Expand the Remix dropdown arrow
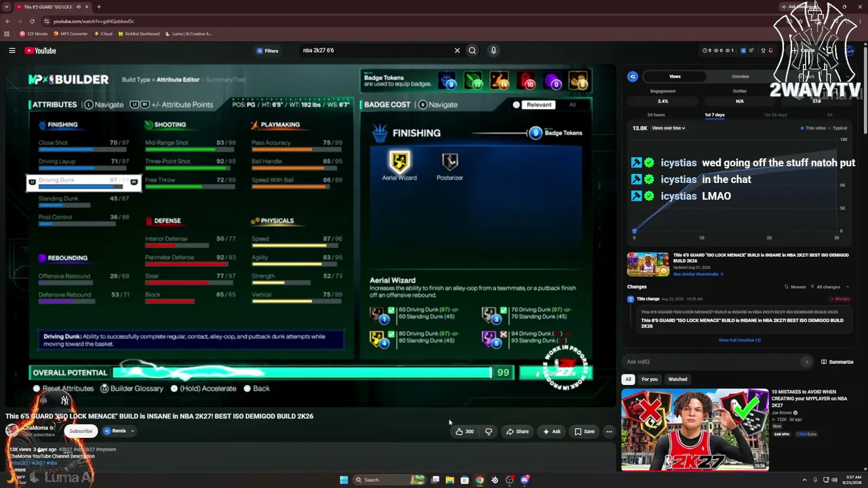868x488 pixels. pyautogui.click(x=132, y=431)
